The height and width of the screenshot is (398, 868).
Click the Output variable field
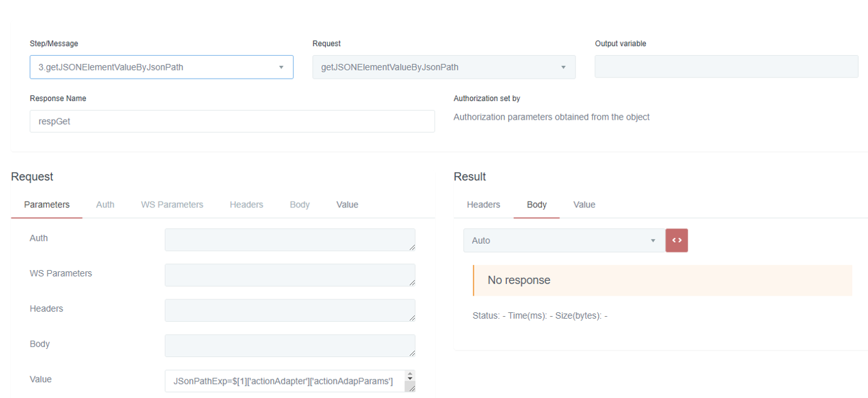[x=726, y=67]
